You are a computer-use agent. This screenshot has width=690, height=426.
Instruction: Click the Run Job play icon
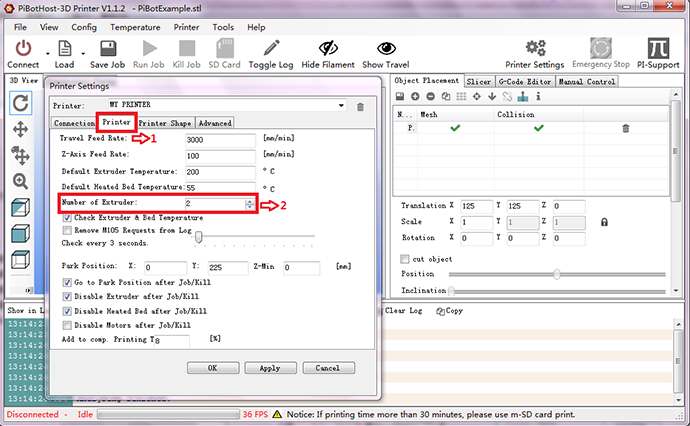coord(149,48)
